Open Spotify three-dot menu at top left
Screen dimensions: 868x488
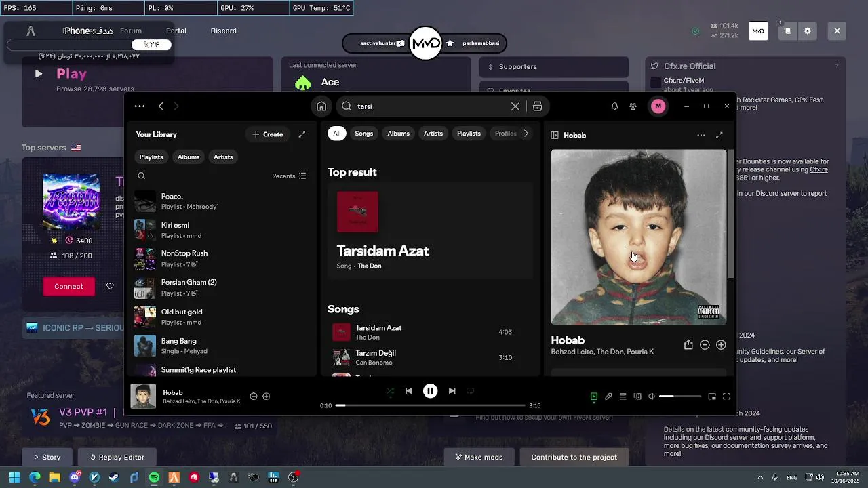pos(140,106)
